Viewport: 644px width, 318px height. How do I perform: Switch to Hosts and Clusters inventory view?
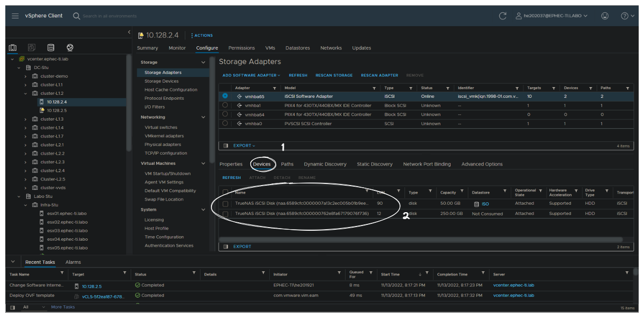coord(13,48)
